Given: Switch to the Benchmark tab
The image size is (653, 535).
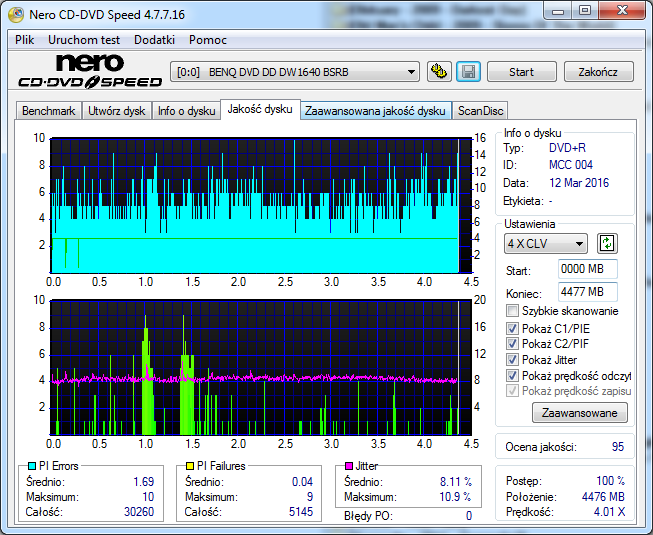Looking at the screenshot, I should [x=48, y=111].
